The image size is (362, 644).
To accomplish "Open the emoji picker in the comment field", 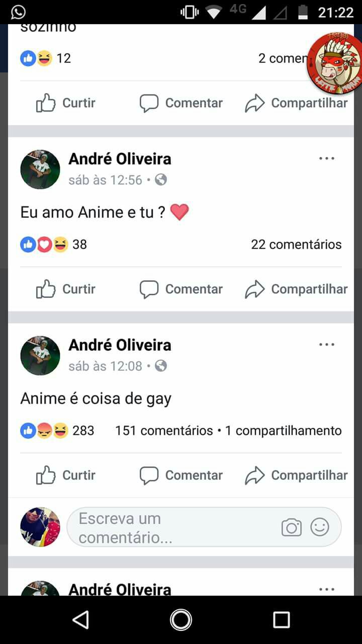I will 320,527.
